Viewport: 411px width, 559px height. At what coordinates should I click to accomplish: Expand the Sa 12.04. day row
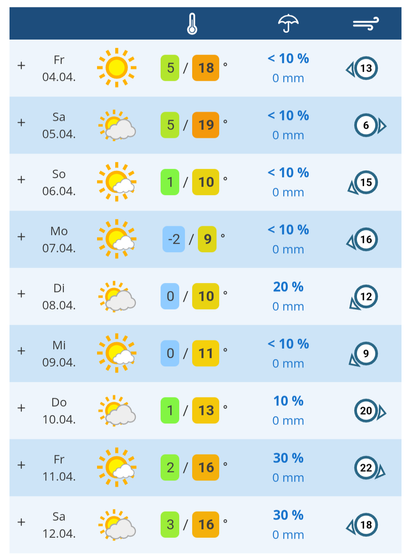pyautogui.click(x=21, y=522)
